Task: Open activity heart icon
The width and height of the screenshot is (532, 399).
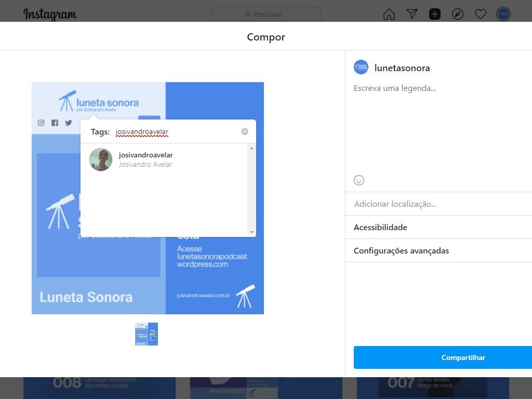Action: click(x=481, y=14)
